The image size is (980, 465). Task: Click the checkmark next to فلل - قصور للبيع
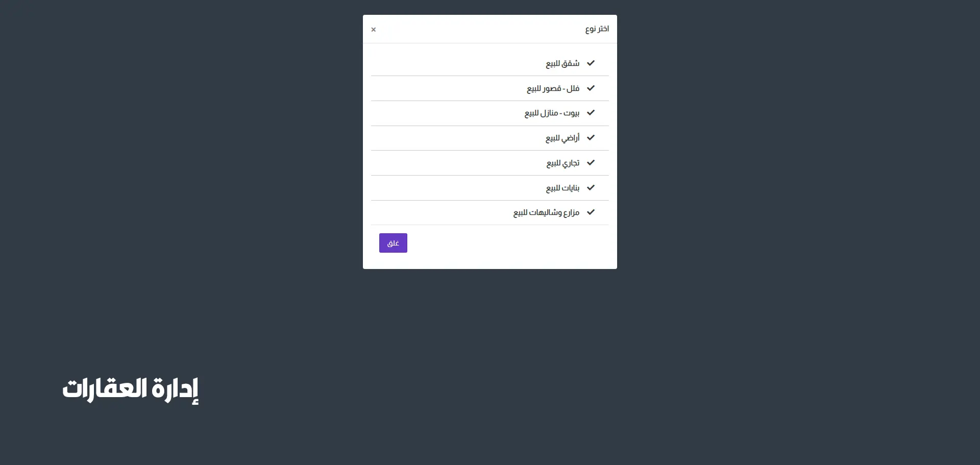591,88
